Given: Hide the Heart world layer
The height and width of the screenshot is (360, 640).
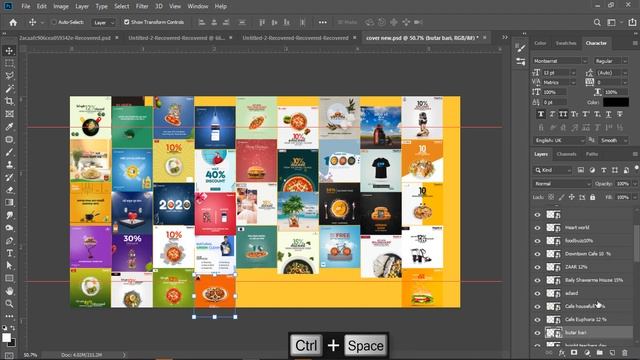Looking at the screenshot, I should tap(537, 228).
